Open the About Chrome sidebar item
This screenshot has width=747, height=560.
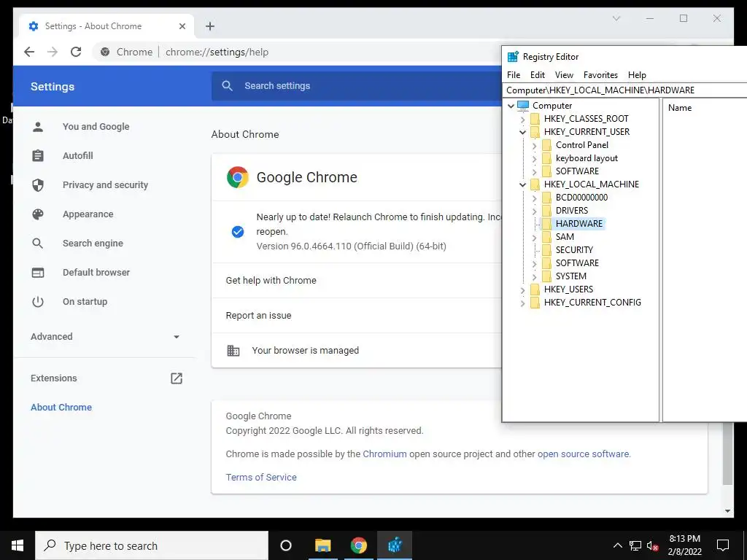click(x=61, y=407)
